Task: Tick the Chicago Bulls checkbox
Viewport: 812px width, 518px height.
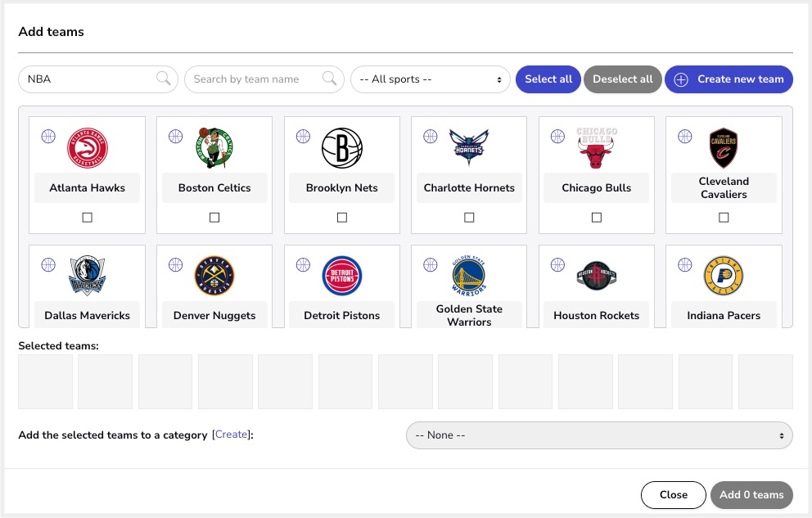Action: 597,218
